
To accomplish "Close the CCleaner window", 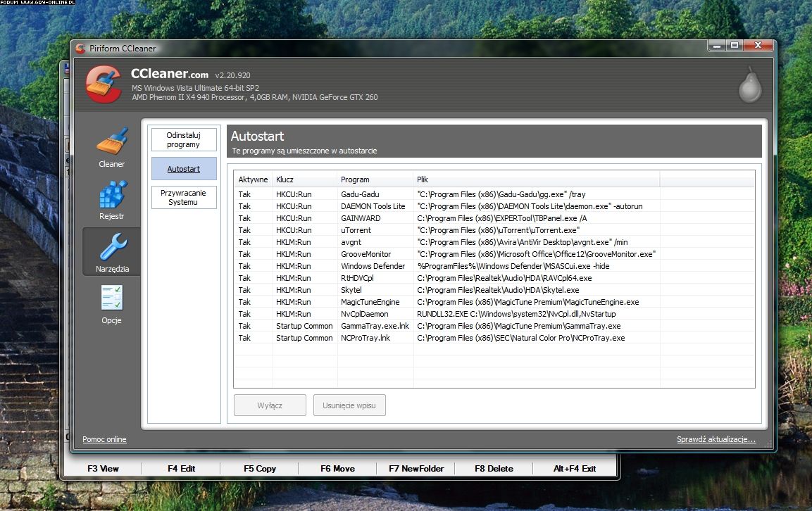I will click(758, 46).
